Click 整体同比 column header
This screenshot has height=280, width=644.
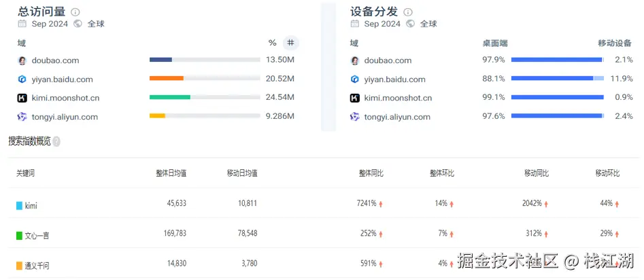tap(371, 173)
